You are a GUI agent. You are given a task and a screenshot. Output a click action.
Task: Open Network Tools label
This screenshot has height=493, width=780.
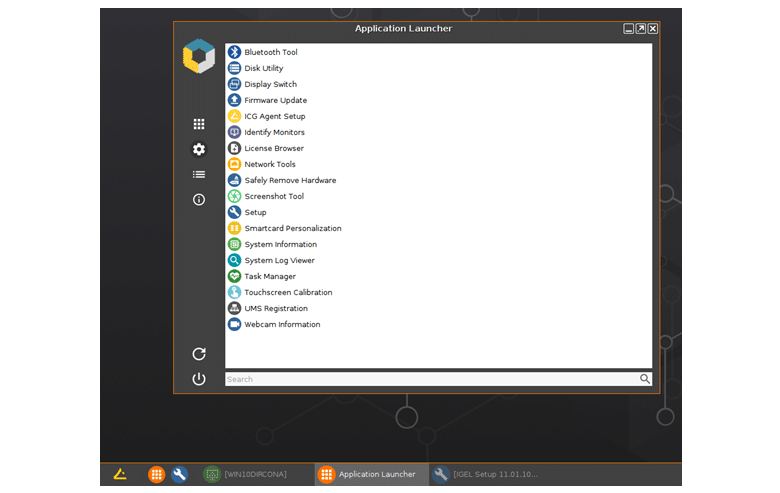[270, 164]
